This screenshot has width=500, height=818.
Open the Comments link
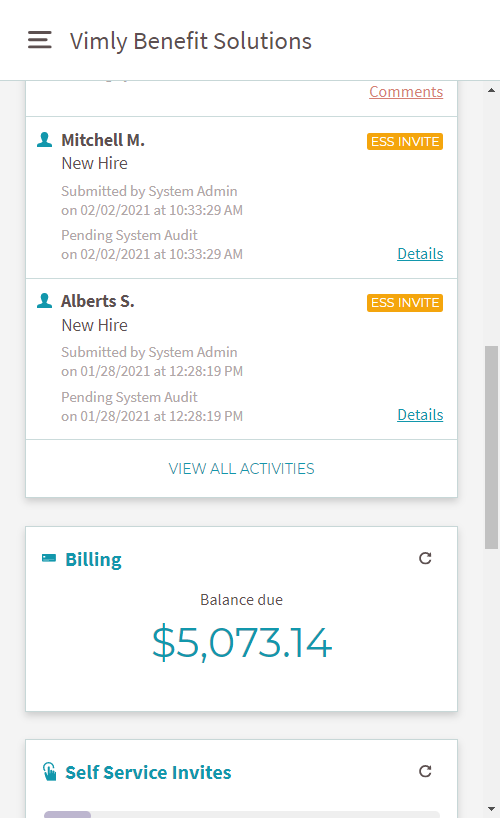pyautogui.click(x=406, y=91)
